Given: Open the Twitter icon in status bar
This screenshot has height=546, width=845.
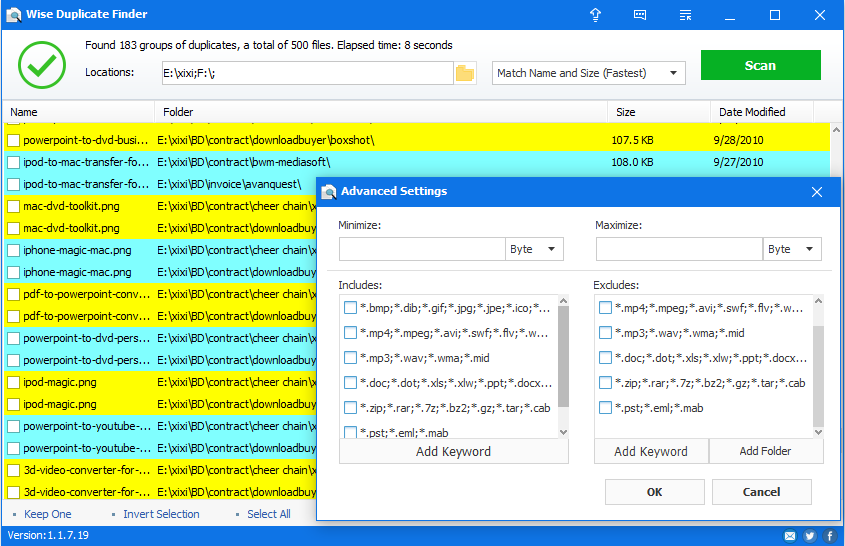Looking at the screenshot, I should coord(809,535).
